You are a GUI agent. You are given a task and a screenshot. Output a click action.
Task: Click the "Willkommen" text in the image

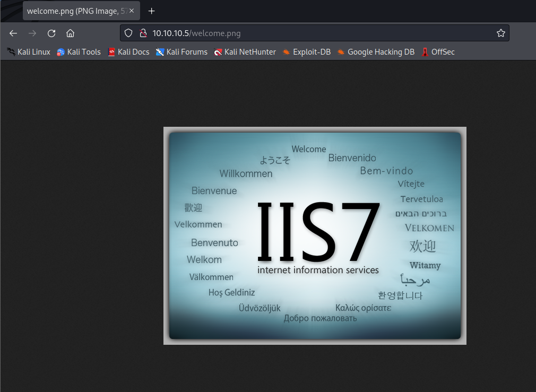[246, 173]
